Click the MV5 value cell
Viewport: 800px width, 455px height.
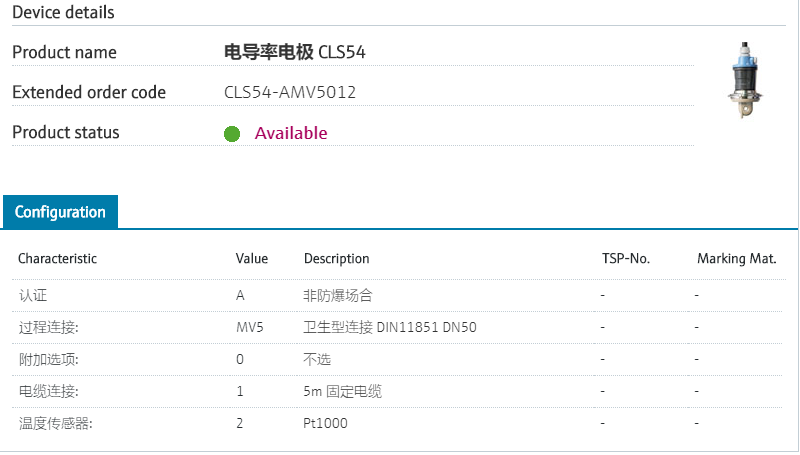pyautogui.click(x=250, y=327)
